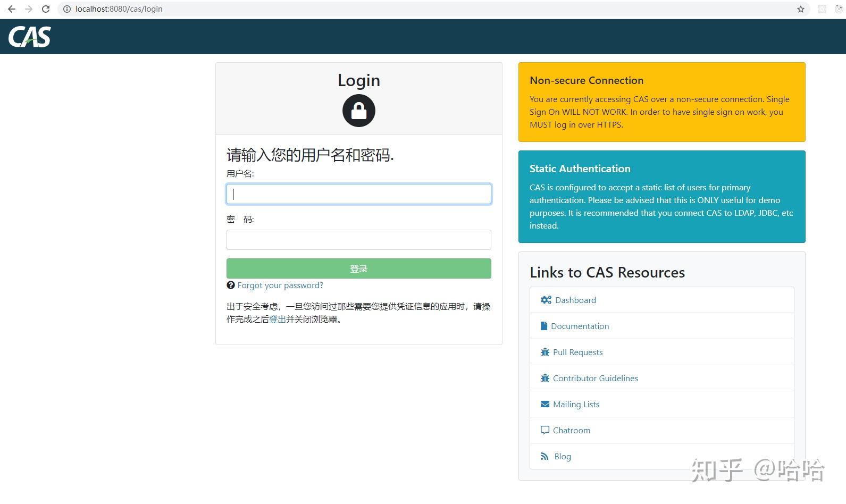
Task: Click the bug icon next to Contributor Guidelines
Action: tap(545, 378)
